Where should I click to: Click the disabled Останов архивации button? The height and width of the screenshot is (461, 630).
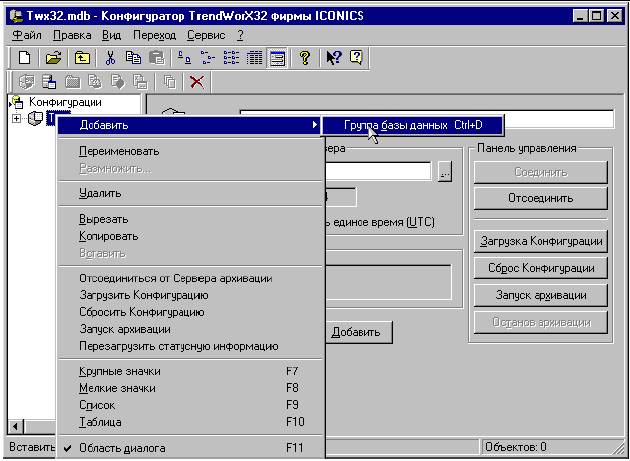[540, 322]
